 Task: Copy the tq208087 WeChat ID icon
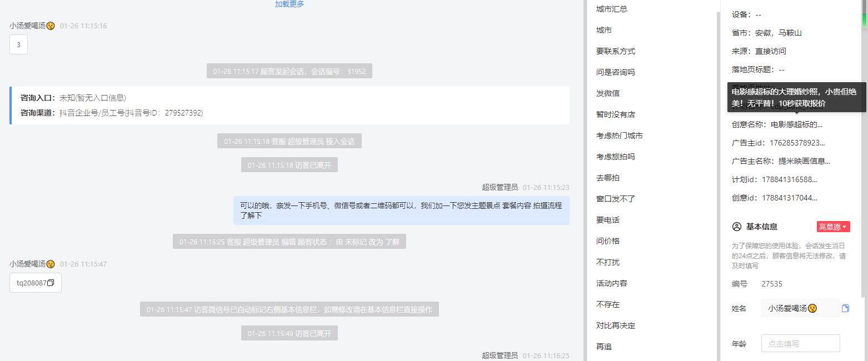point(51,283)
